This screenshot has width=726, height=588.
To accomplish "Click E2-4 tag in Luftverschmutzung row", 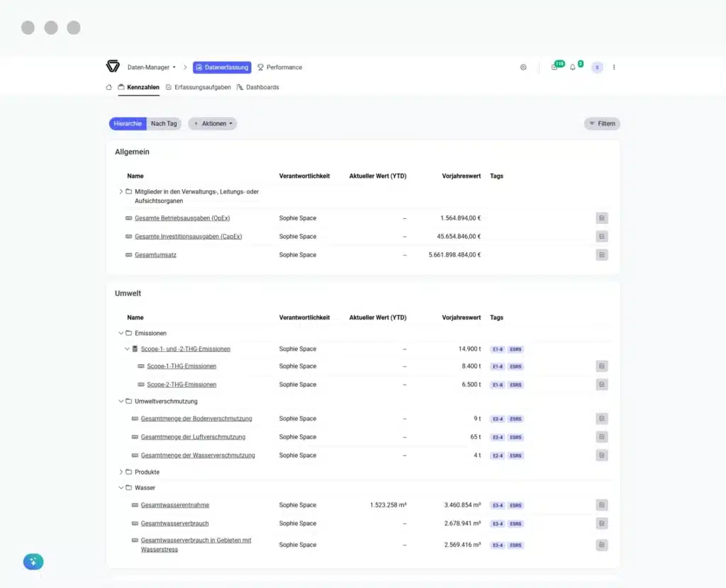I will 498,437.
